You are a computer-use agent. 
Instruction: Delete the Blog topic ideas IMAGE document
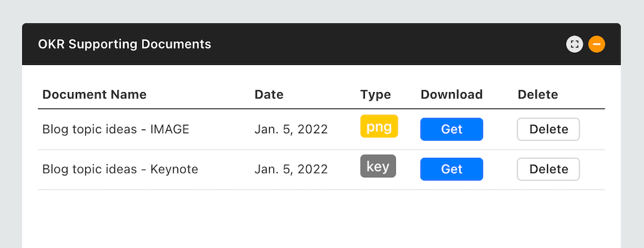click(548, 129)
